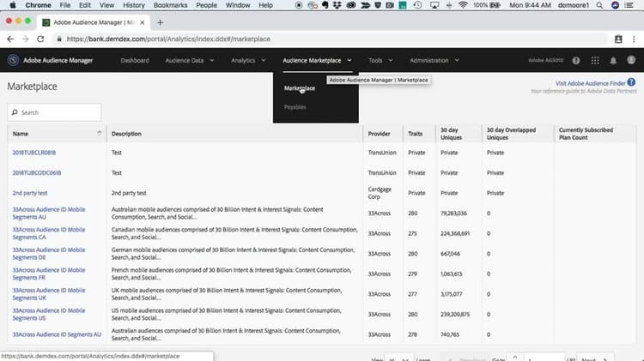
Task: Open the 2018TUBCODC0618 feed link
Action: pyautogui.click(x=37, y=172)
